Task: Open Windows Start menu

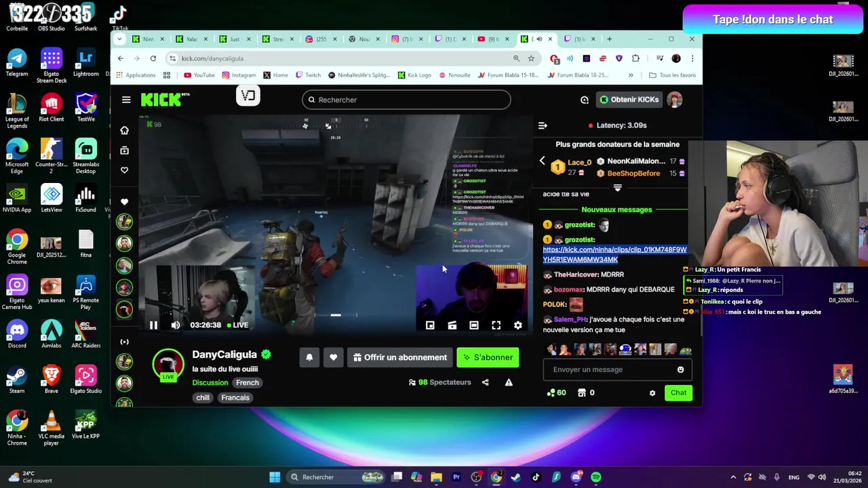Action: [x=275, y=477]
